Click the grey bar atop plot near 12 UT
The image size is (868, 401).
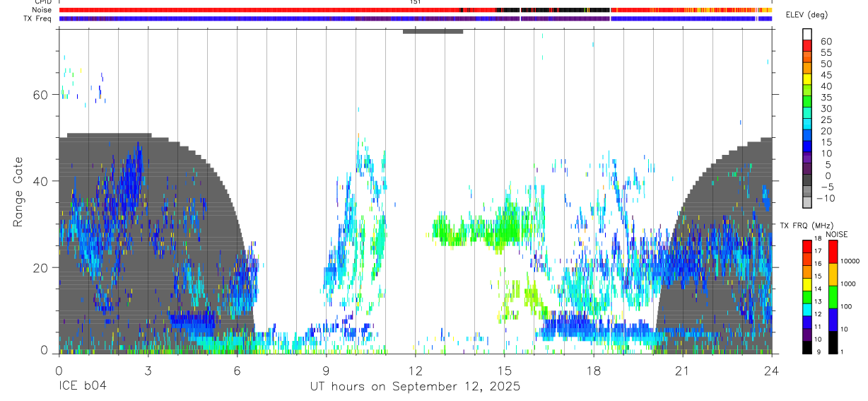[x=433, y=31]
